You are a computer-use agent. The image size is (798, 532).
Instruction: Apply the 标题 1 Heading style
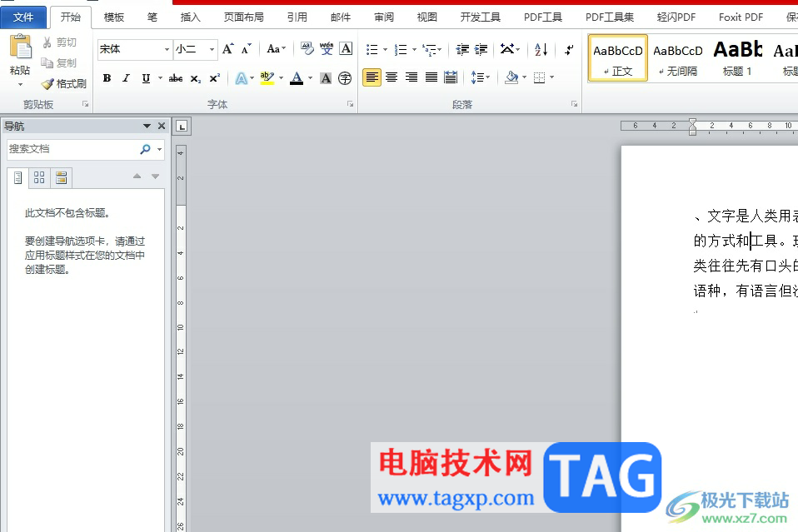click(737, 58)
